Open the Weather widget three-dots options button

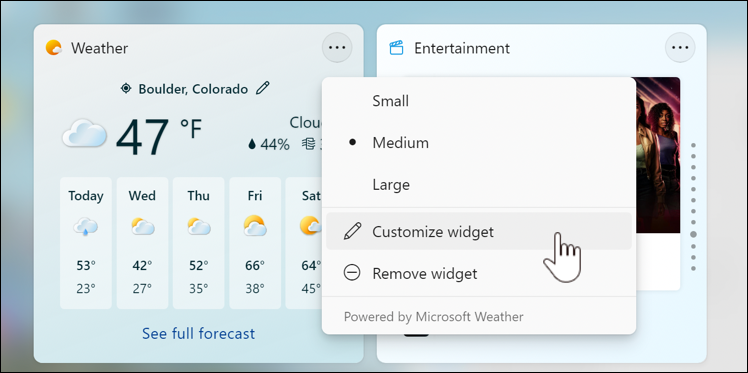(x=337, y=48)
